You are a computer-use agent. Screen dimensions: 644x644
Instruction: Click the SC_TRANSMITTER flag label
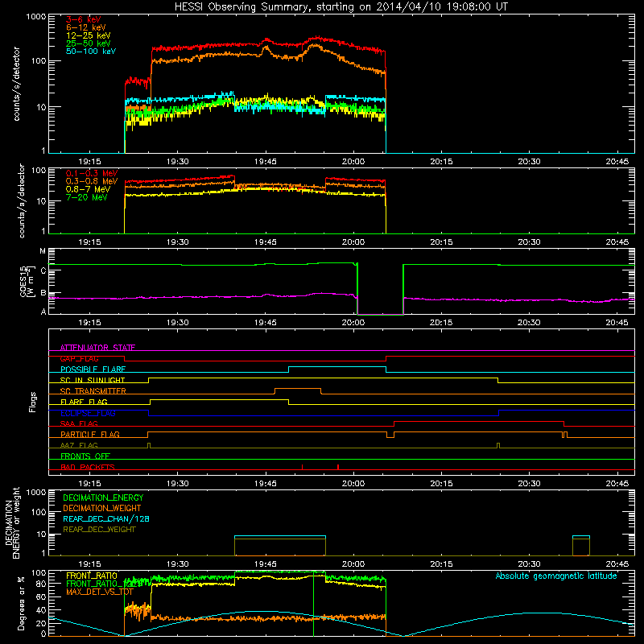(93, 391)
